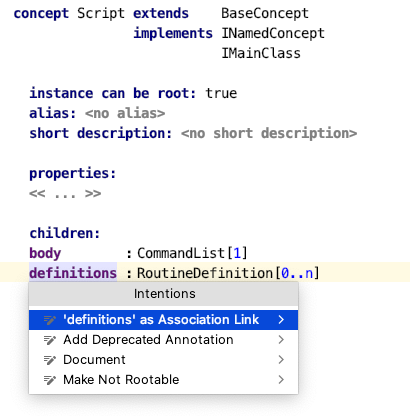
Task: Select 'definitions' as Association Link intention
Action: [163, 320]
